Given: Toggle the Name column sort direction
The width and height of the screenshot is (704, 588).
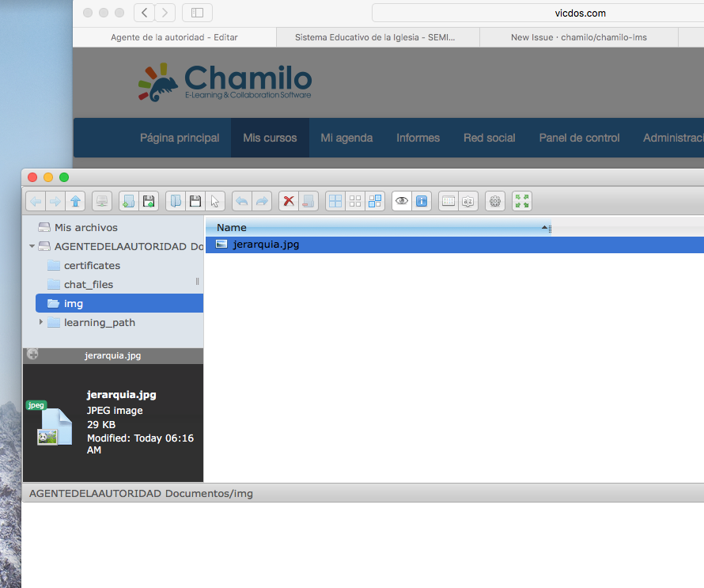Looking at the screenshot, I should tap(544, 227).
